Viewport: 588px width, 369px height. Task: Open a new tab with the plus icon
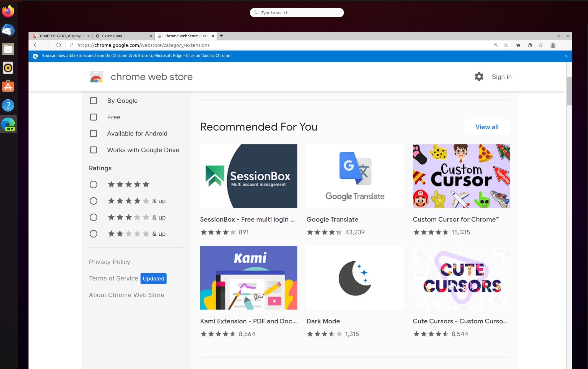tap(221, 36)
